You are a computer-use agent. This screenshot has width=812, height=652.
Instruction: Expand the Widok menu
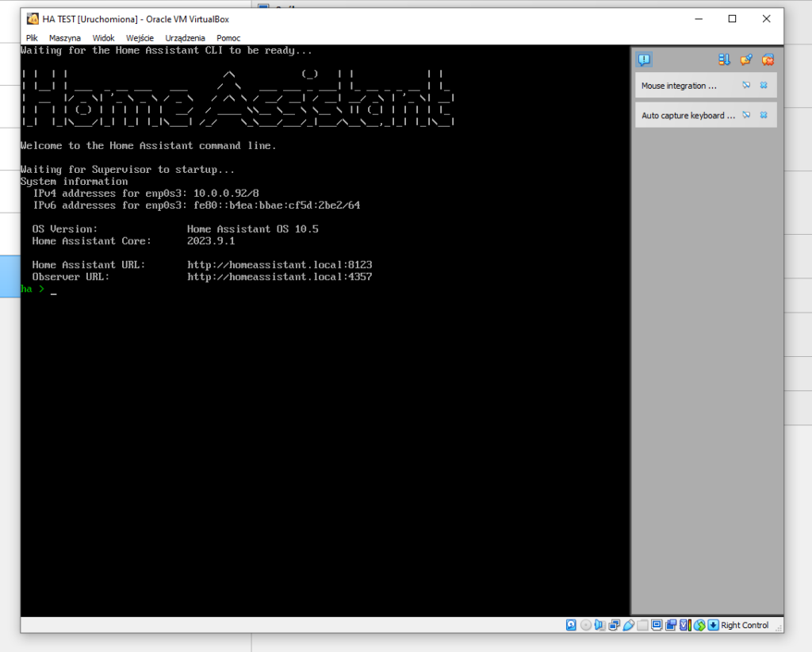[103, 37]
